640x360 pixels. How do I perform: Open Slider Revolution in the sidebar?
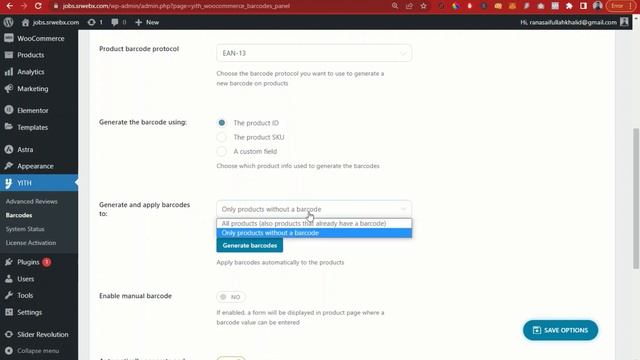click(x=39, y=334)
